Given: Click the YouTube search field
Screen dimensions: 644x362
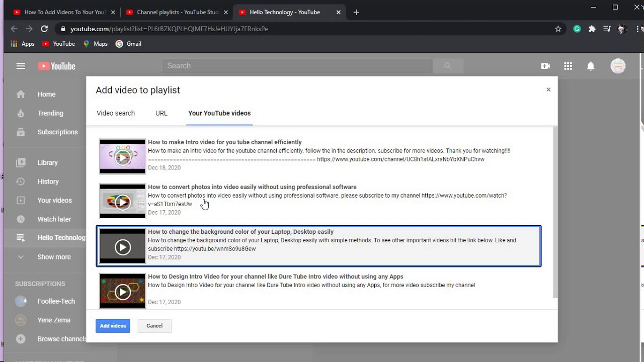Looking at the screenshot, I should (x=297, y=66).
